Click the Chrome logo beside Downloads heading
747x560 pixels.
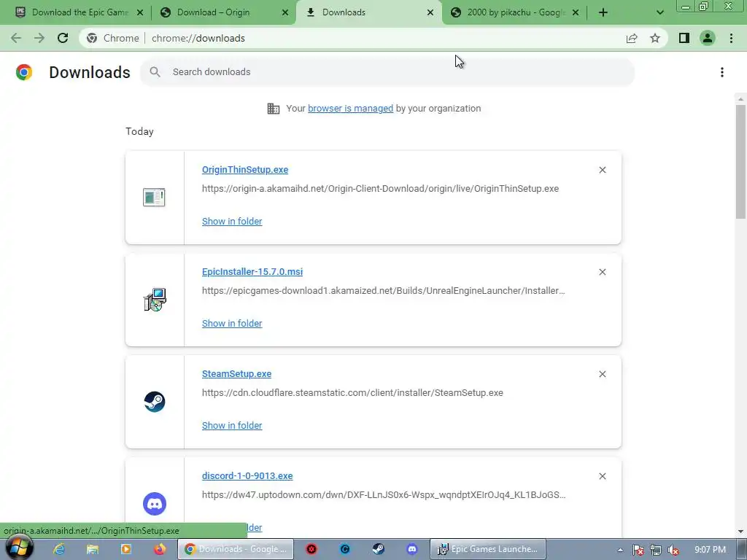pos(24,72)
